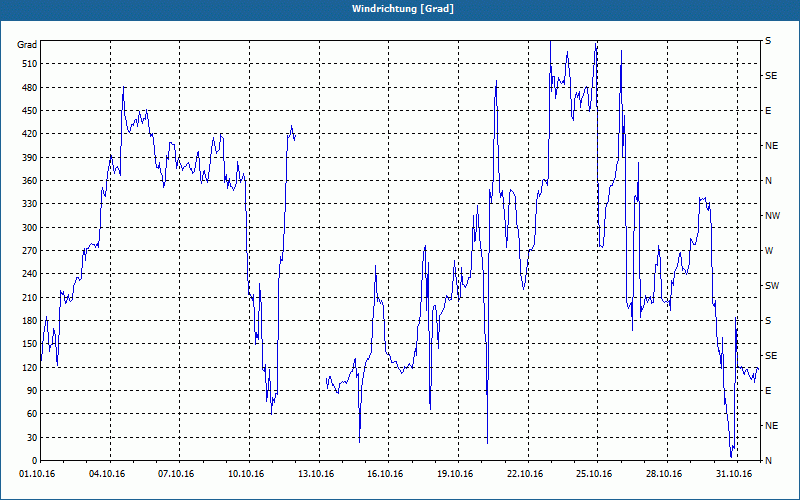Image resolution: width=800 pixels, height=500 pixels.
Task: Select the "W" compass label on right axis
Action: click(x=769, y=251)
